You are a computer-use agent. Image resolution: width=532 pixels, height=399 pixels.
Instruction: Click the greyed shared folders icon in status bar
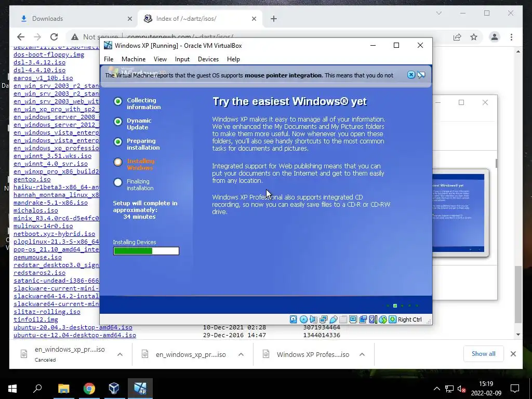coord(343,320)
